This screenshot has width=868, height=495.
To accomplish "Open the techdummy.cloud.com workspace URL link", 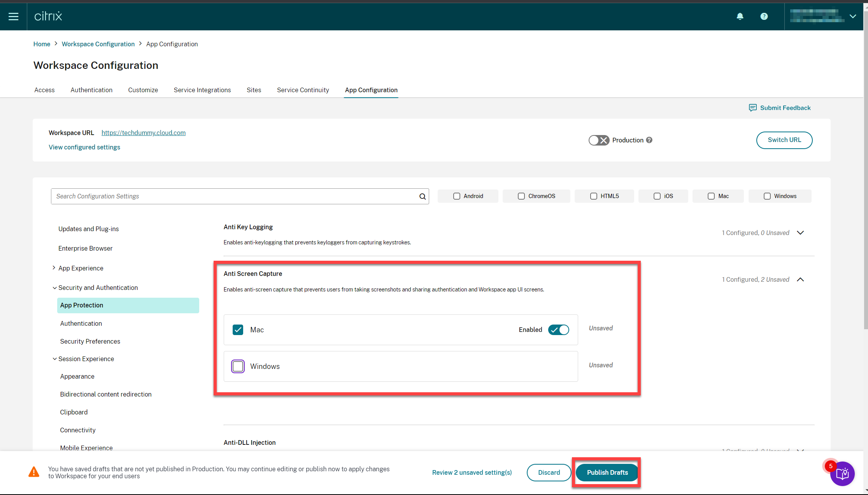I will coord(144,133).
